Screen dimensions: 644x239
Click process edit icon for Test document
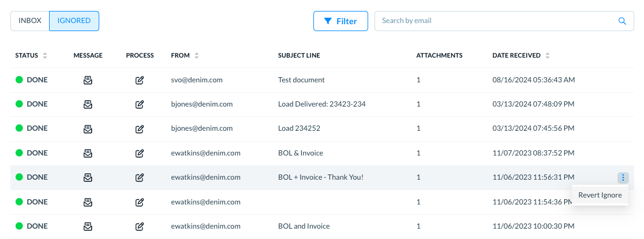tap(140, 80)
